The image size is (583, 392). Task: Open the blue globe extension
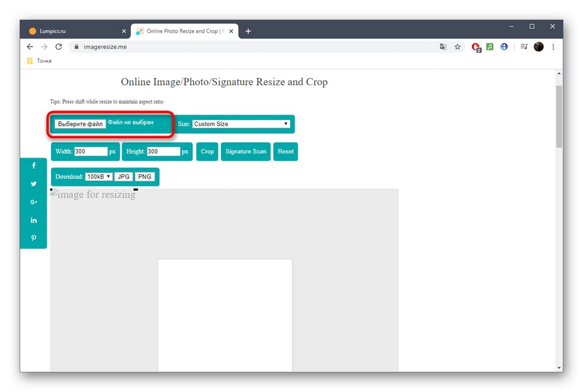[504, 47]
